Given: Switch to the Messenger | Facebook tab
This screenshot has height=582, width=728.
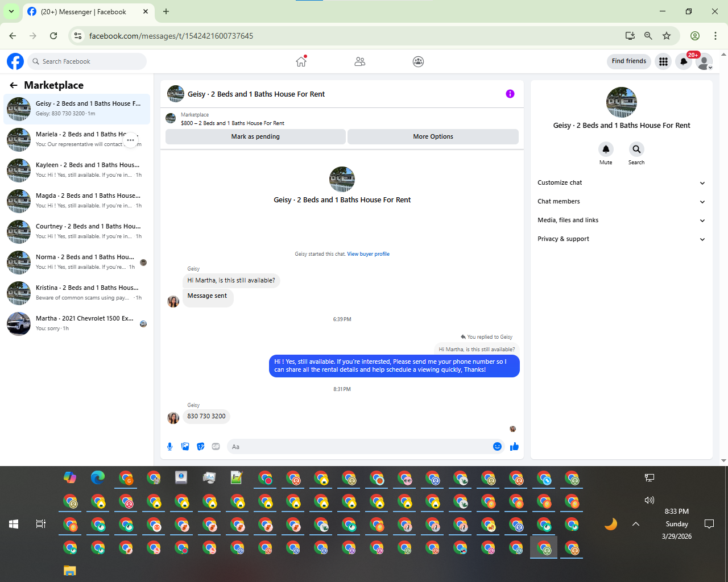Looking at the screenshot, I should click(88, 11).
